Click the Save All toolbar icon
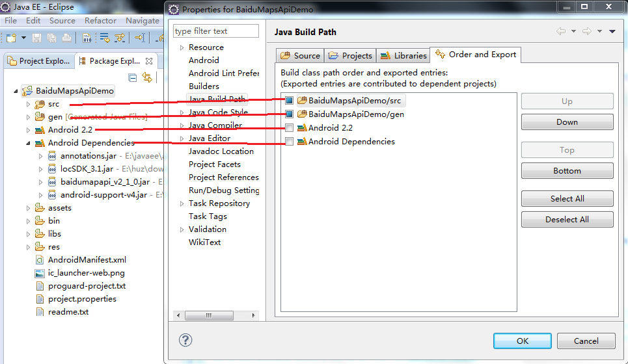The image size is (628, 364). coord(51,38)
